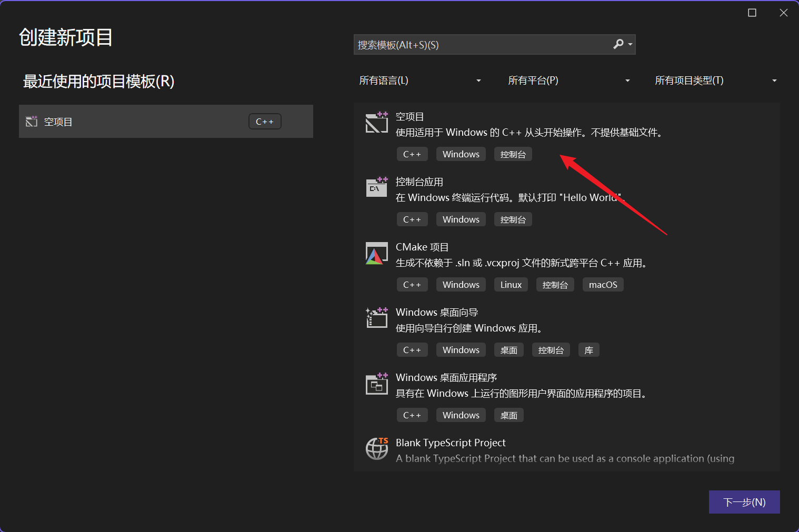Focus the 搜索模板 search input field
Viewport: 799px width, 532px height.
482,45
